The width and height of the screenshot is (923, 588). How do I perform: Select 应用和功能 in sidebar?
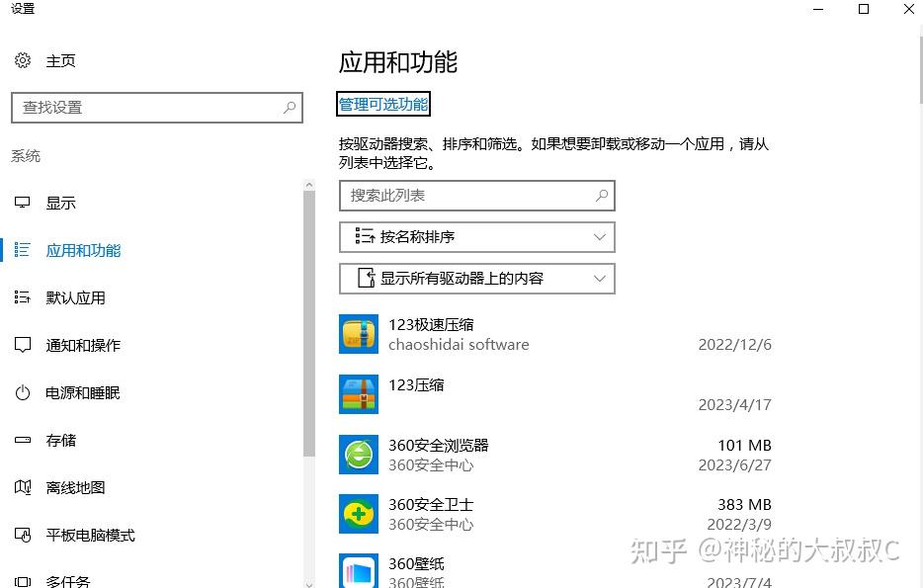point(83,250)
